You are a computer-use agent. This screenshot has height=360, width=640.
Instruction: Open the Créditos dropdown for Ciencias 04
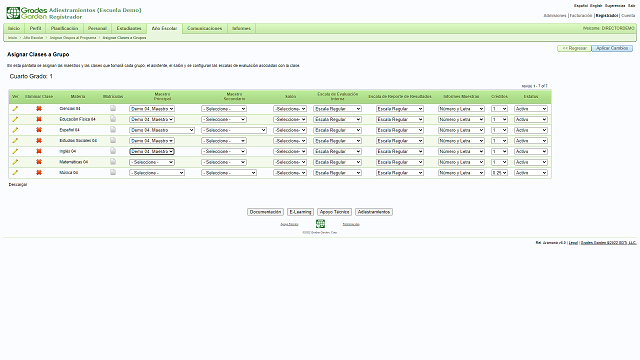coord(499,109)
